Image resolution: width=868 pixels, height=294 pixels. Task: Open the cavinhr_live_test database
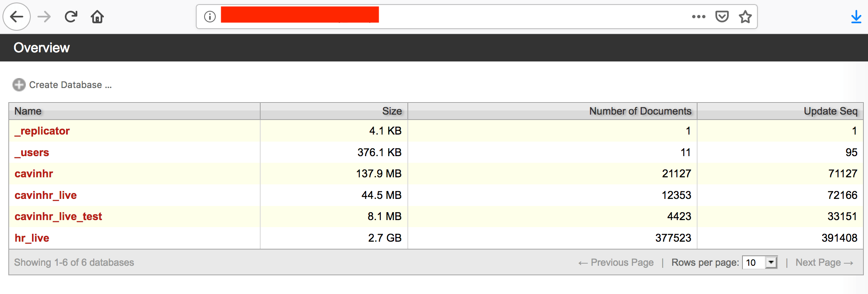pos(58,216)
